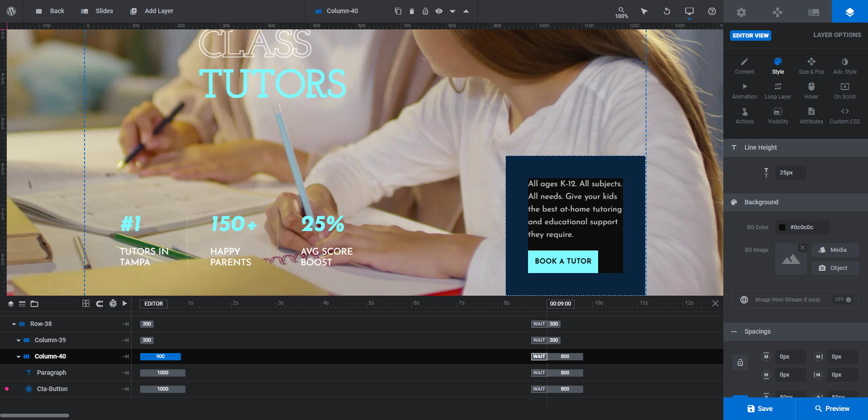Collapse the Column-39 layer tree

19,340
